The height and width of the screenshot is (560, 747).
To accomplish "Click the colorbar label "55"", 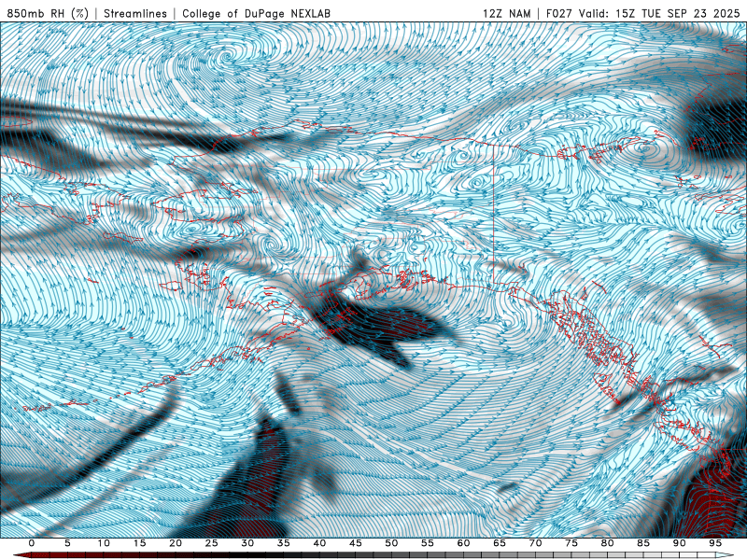I will (x=428, y=543).
